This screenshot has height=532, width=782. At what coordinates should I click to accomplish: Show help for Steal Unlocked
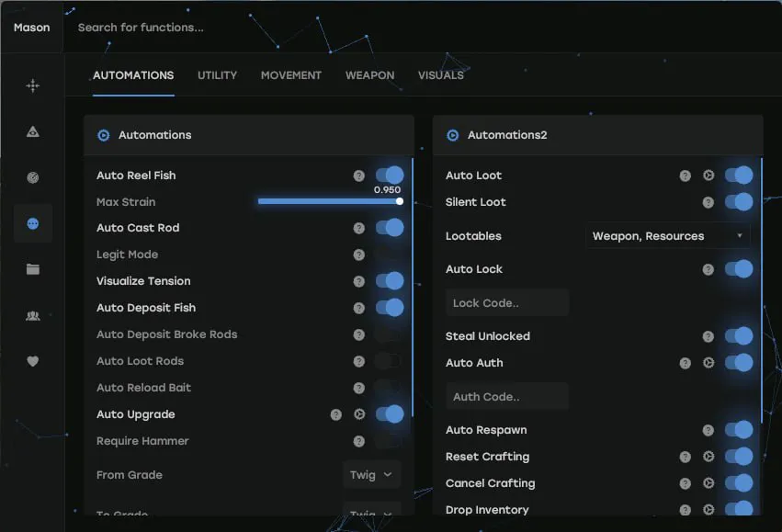(708, 336)
